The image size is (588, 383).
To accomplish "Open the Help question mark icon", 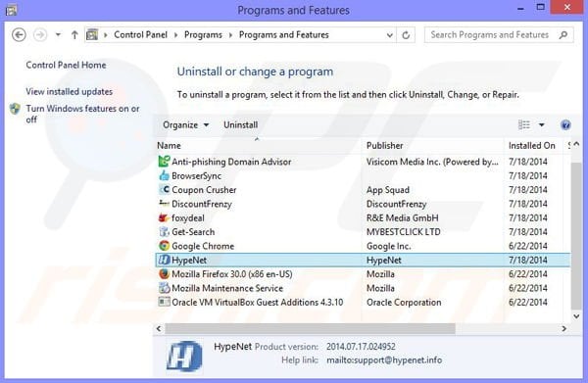I will (x=565, y=124).
